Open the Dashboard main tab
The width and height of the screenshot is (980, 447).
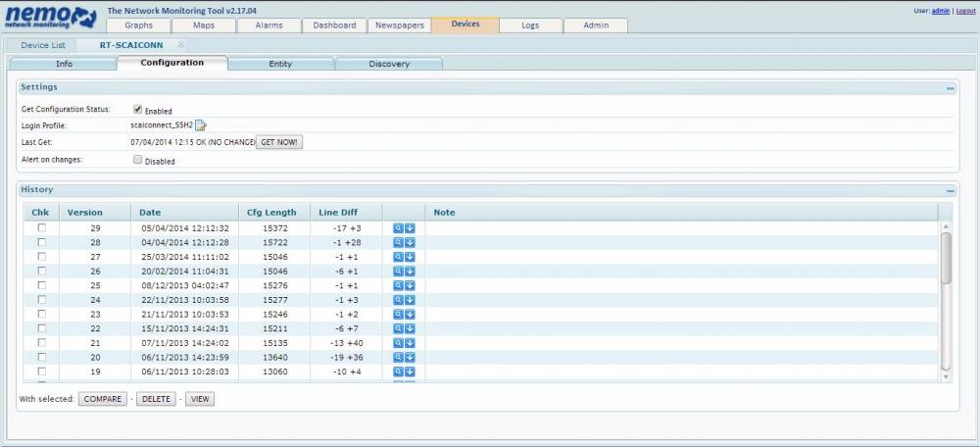point(334,25)
